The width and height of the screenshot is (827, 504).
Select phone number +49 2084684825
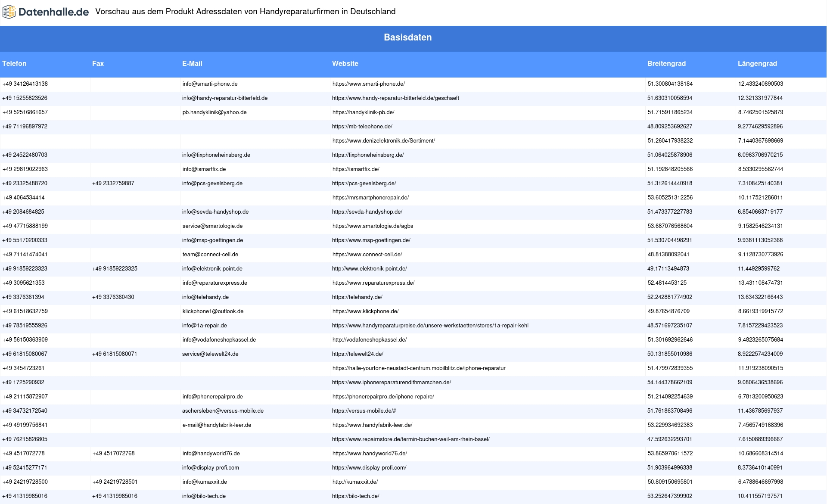click(x=23, y=212)
